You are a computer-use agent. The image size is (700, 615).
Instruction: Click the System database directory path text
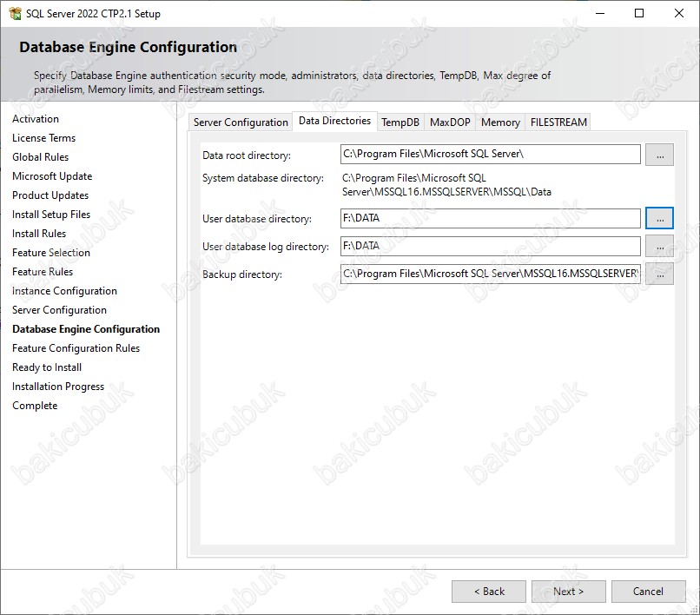446,185
